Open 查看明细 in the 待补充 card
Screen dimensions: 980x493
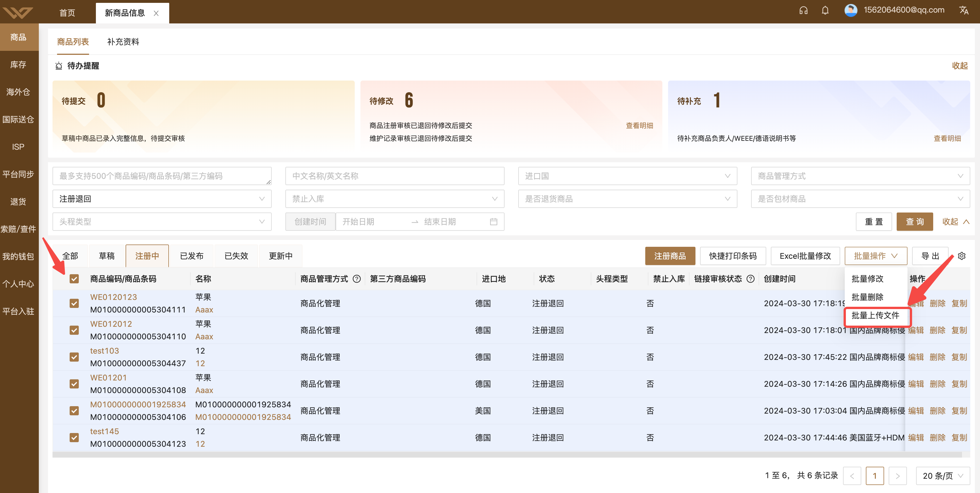click(947, 138)
